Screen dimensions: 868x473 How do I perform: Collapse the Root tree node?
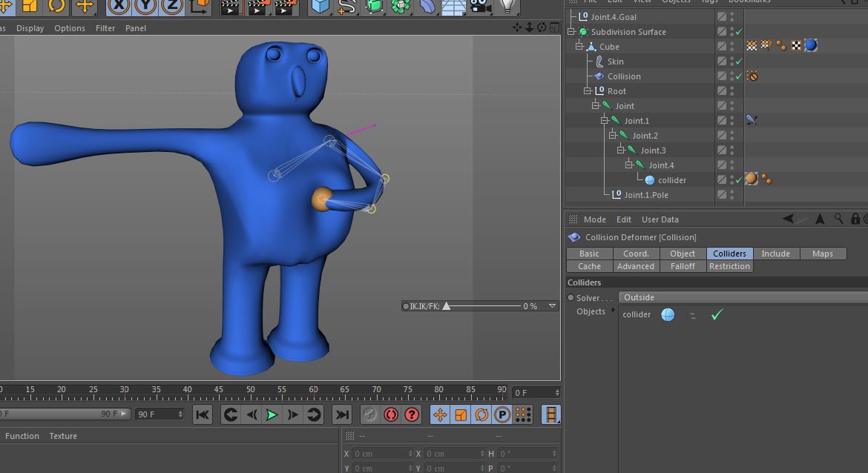[x=588, y=90]
